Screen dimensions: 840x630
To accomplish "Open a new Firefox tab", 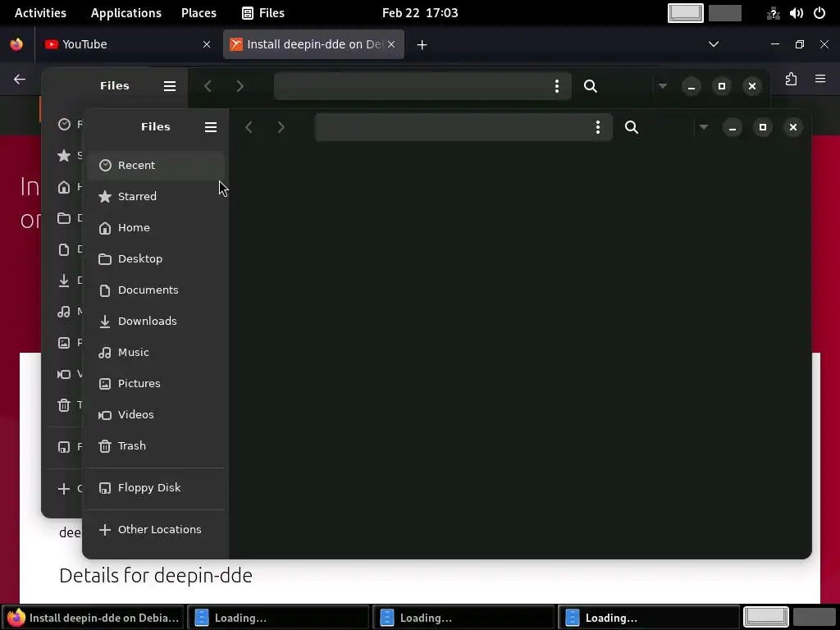I will click(422, 45).
